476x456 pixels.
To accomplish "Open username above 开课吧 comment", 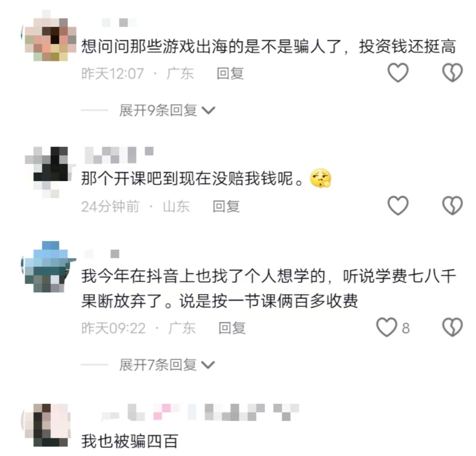I will pyautogui.click(x=119, y=155).
